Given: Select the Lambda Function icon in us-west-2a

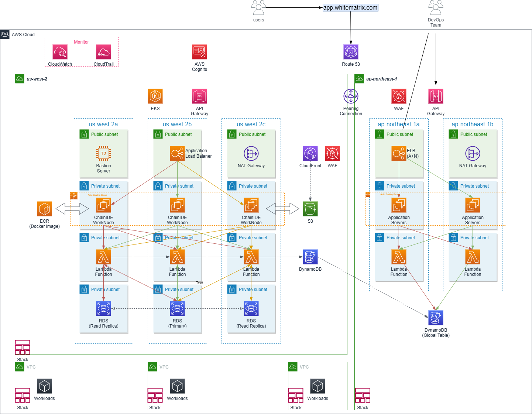Looking at the screenshot, I should point(103,257).
